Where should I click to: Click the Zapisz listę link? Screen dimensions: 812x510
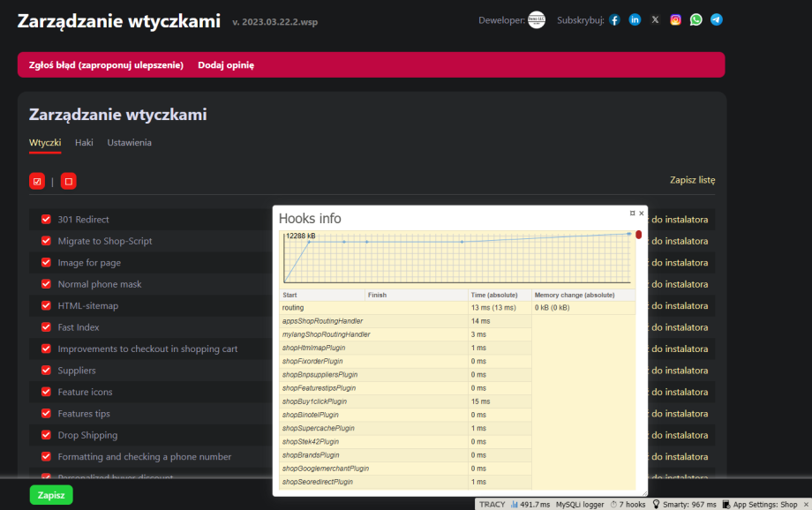coord(692,180)
